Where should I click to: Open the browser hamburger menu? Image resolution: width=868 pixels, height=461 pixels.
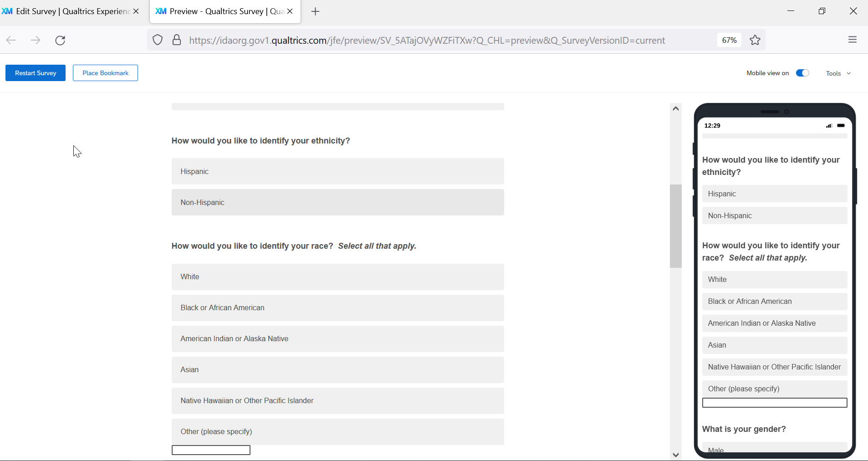pos(853,40)
